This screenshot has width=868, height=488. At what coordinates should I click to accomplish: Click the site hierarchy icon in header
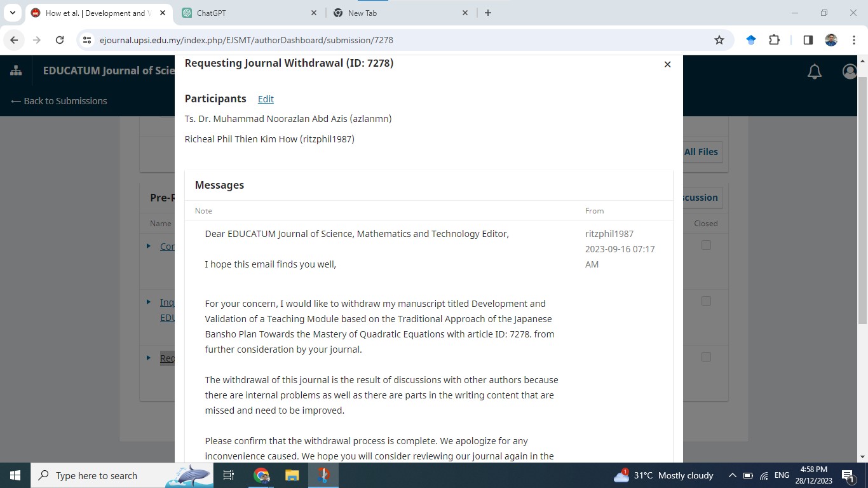(16, 71)
